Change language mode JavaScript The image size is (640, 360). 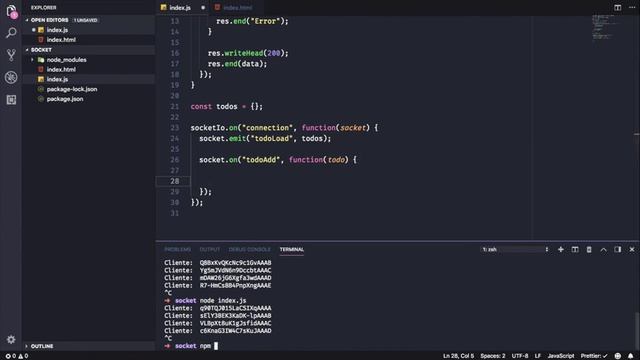(x=561, y=356)
